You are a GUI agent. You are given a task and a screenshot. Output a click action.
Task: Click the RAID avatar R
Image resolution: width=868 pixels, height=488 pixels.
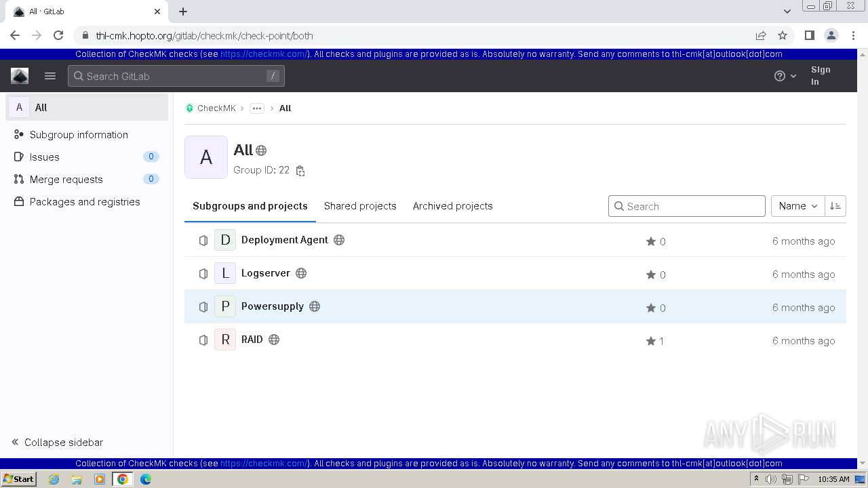[225, 340]
